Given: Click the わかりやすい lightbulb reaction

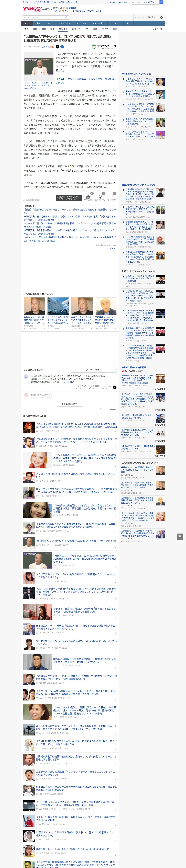Looking at the screenshot, I should [x=100, y=197].
